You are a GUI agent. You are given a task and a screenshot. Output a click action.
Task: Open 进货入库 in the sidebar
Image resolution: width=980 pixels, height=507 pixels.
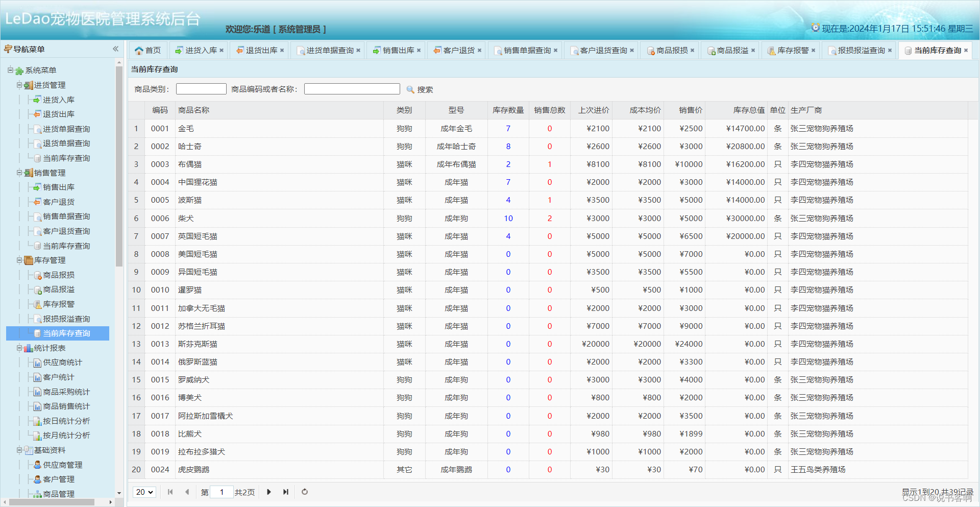coord(58,100)
